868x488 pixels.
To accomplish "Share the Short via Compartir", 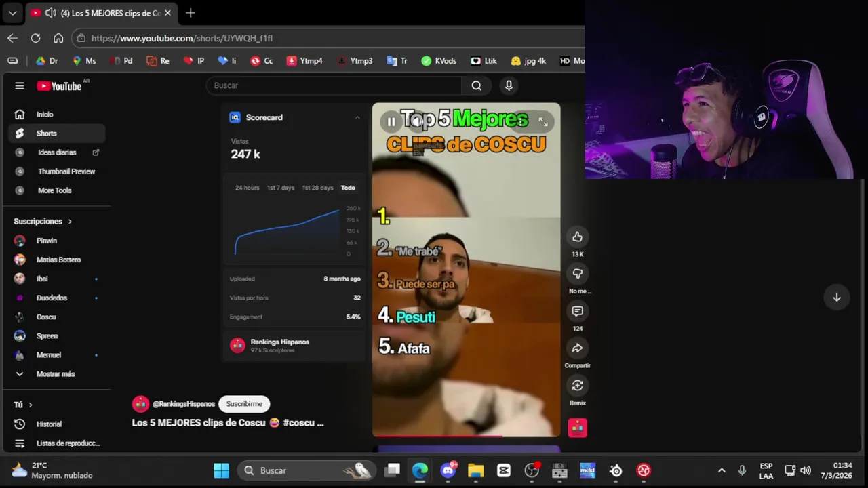I will point(577,348).
